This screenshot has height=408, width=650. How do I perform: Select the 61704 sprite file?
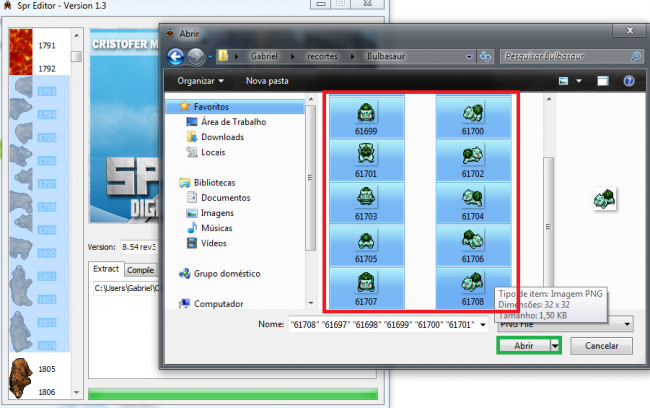[473, 203]
